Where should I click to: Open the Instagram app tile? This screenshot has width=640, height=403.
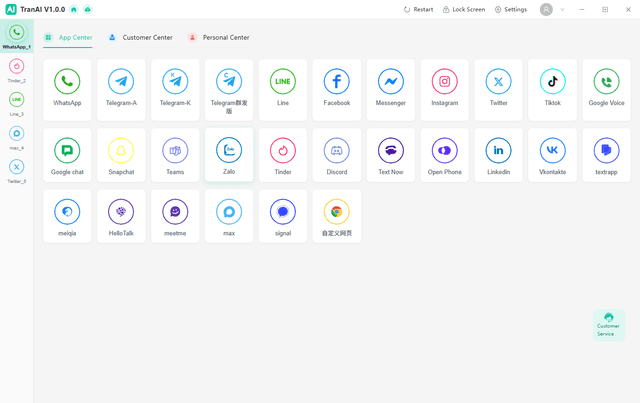click(444, 90)
